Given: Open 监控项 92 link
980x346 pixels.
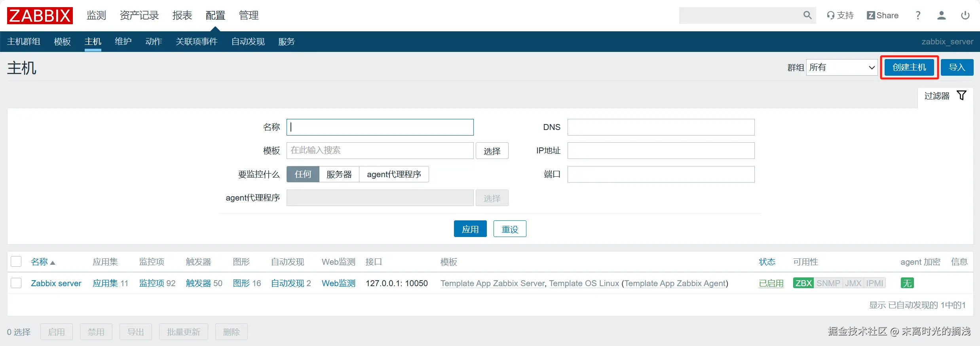Looking at the screenshot, I should tap(152, 283).
